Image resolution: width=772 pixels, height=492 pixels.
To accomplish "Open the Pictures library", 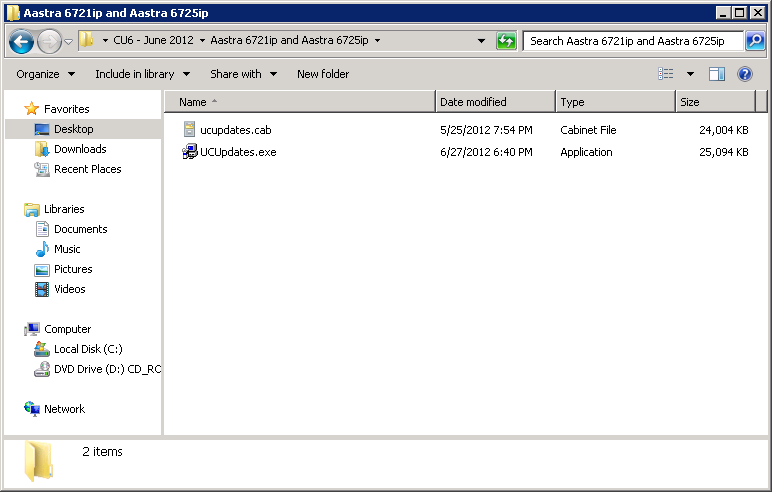I will tap(73, 269).
